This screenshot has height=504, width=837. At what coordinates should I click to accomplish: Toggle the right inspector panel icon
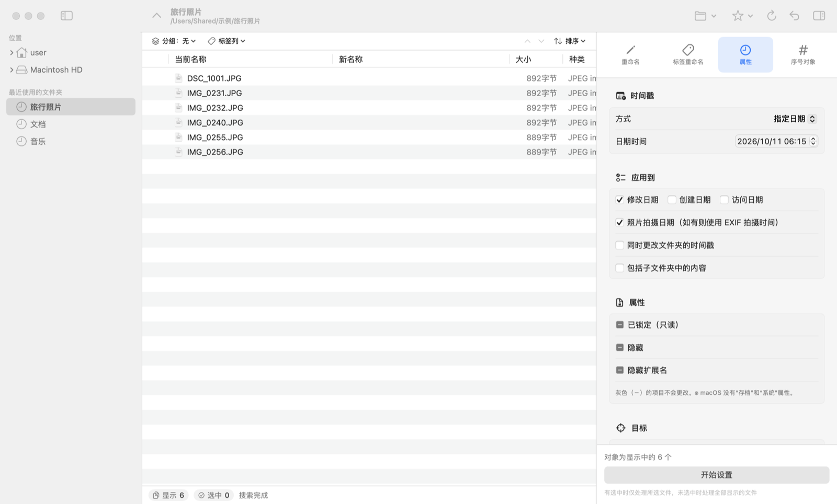click(819, 16)
